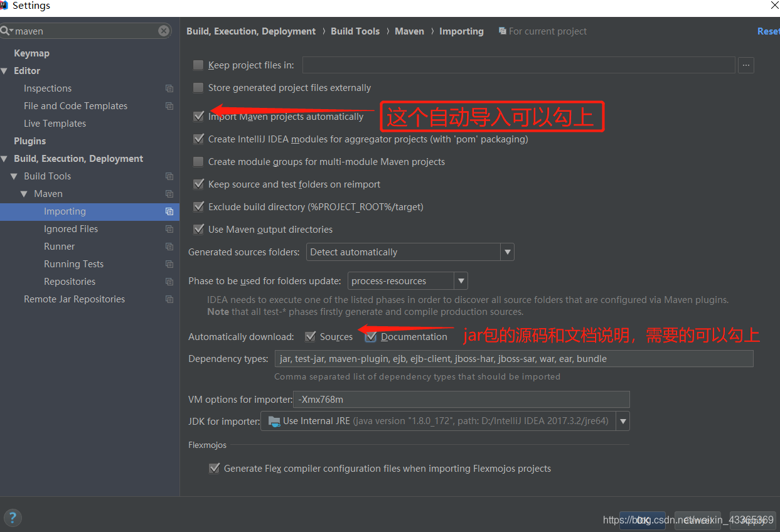Select File and Code Templates page
Screen dimensions: 780x532
click(75, 106)
